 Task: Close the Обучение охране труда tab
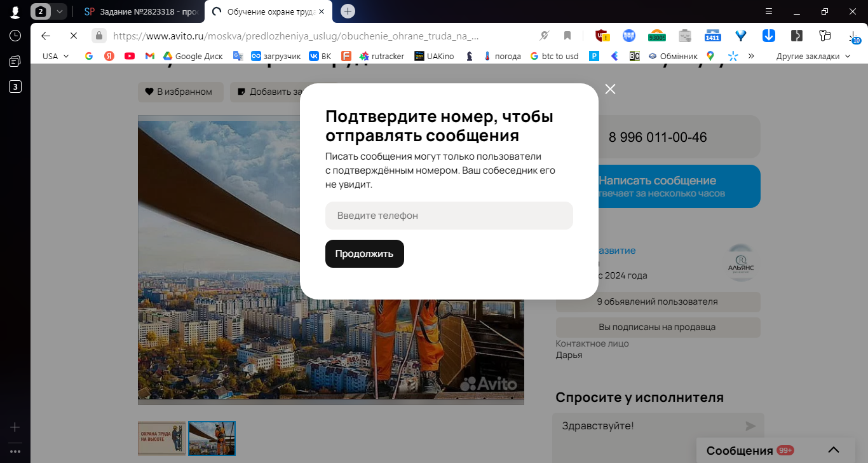(x=321, y=11)
